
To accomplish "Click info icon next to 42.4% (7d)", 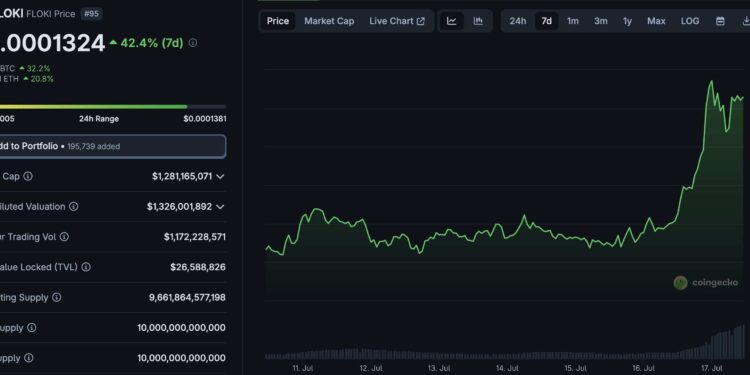I will [x=193, y=43].
